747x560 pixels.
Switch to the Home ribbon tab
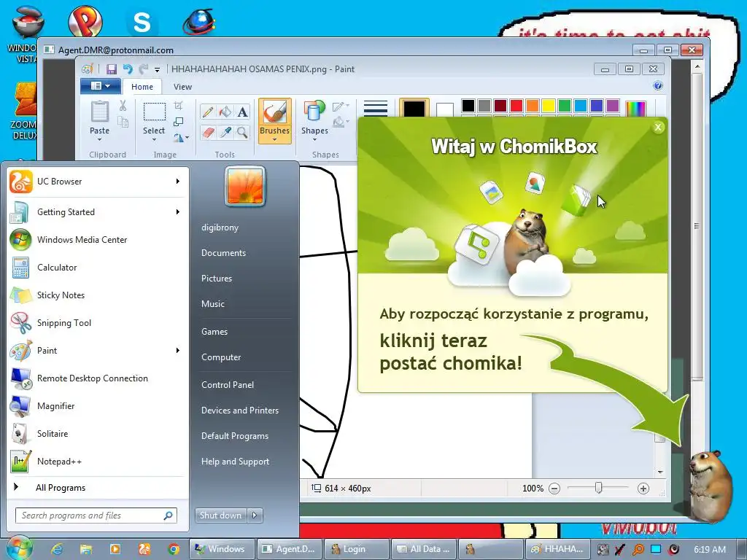coord(142,87)
